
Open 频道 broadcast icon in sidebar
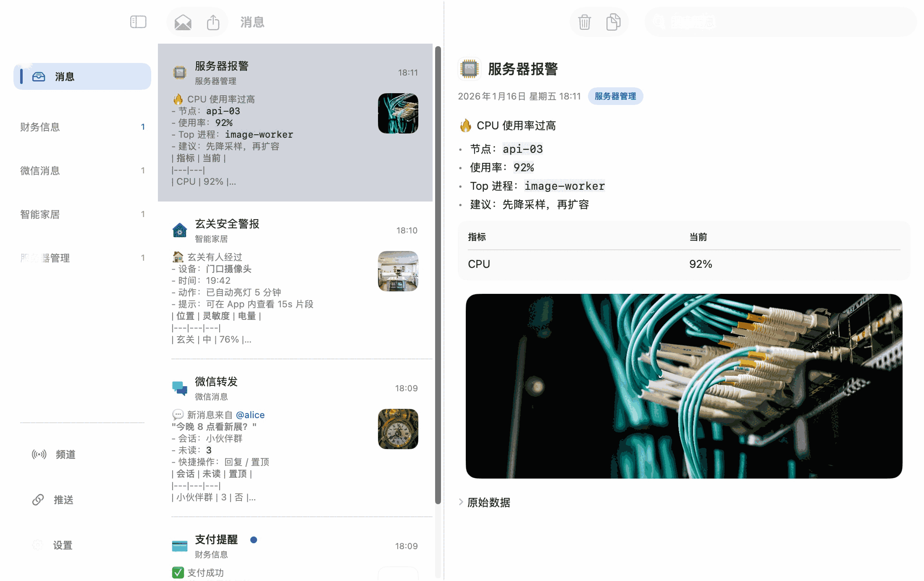(39, 454)
